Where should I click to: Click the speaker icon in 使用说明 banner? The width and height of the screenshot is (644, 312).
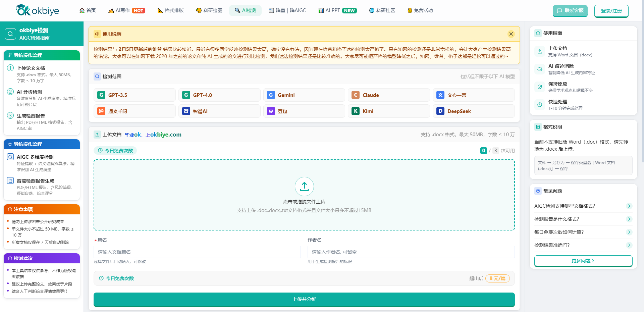(97, 34)
